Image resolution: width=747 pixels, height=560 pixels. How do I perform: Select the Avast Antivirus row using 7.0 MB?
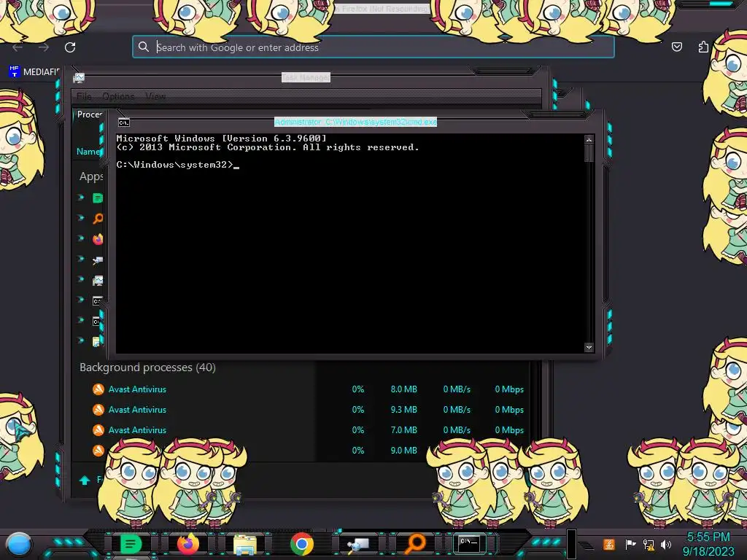(x=301, y=430)
